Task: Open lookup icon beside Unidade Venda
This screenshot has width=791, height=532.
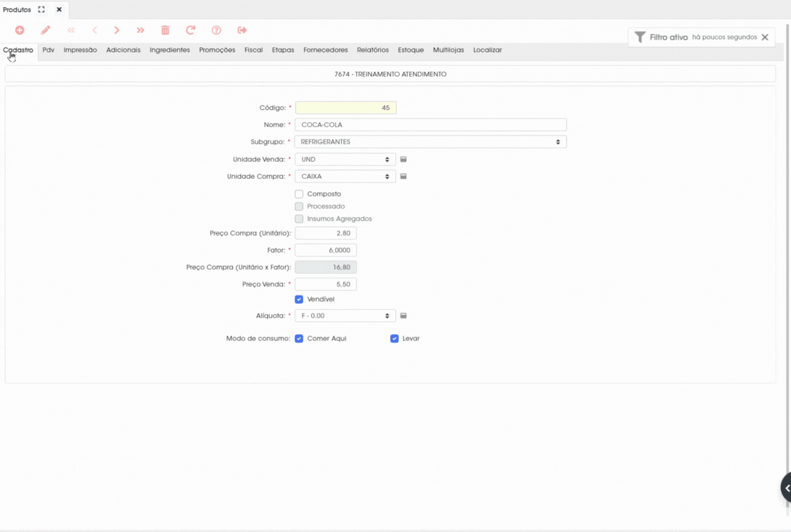Action: pos(404,159)
